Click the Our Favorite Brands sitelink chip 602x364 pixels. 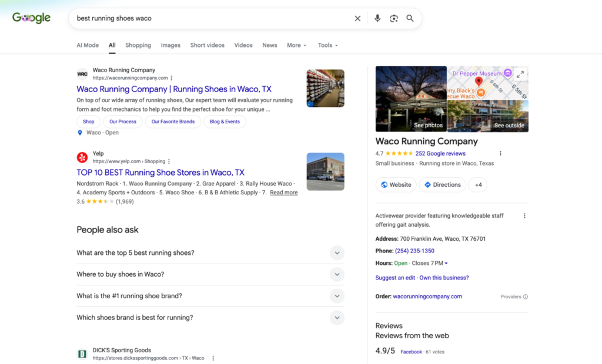click(173, 122)
